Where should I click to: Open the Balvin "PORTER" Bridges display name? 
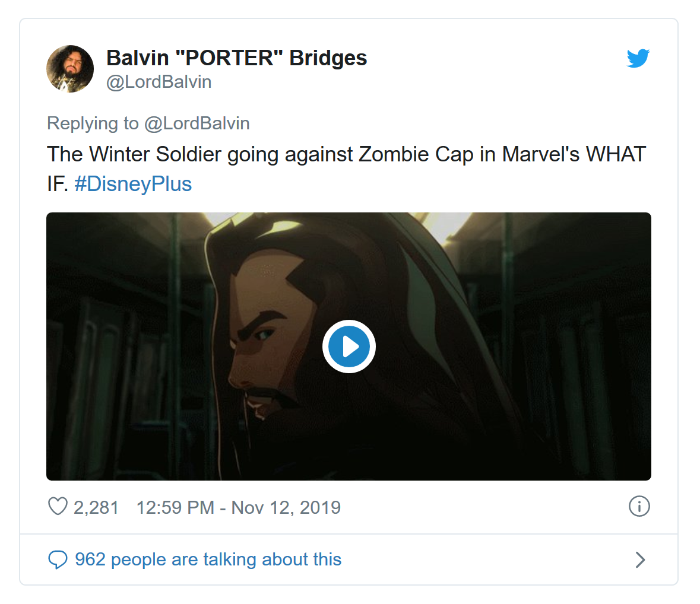pos(236,58)
